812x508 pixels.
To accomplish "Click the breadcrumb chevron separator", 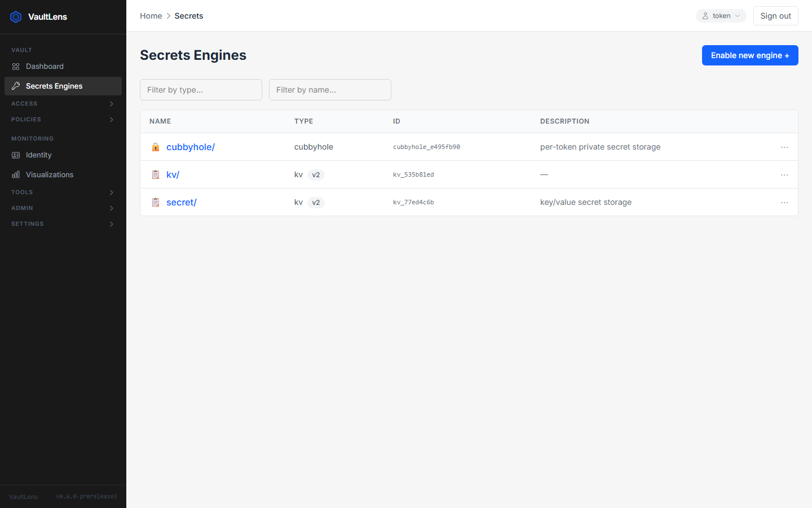I will click(x=168, y=16).
